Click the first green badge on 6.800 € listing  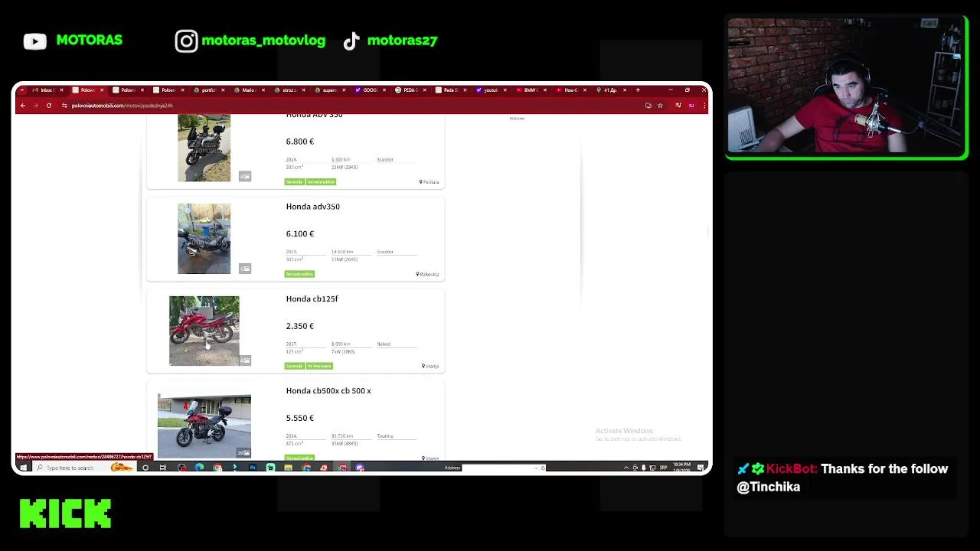[x=295, y=182]
